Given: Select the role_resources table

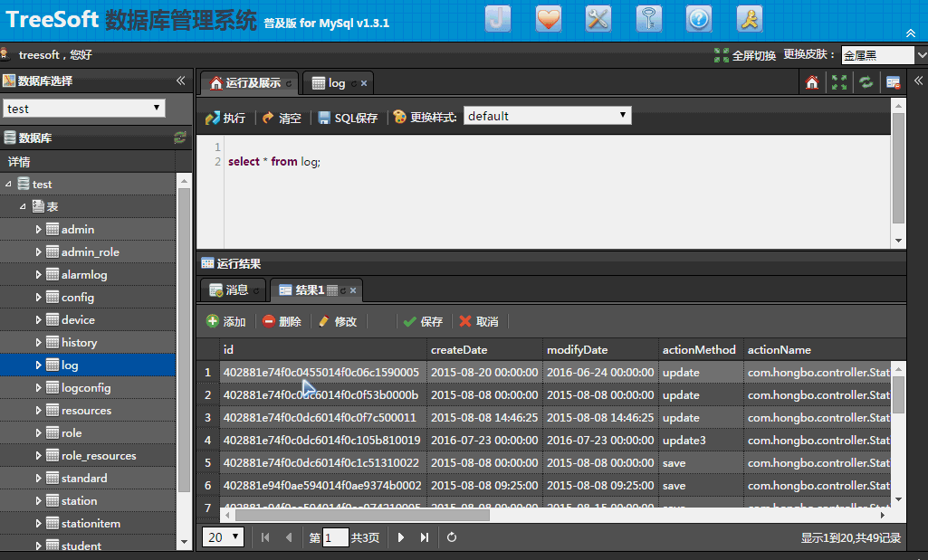Looking at the screenshot, I should click(99, 455).
